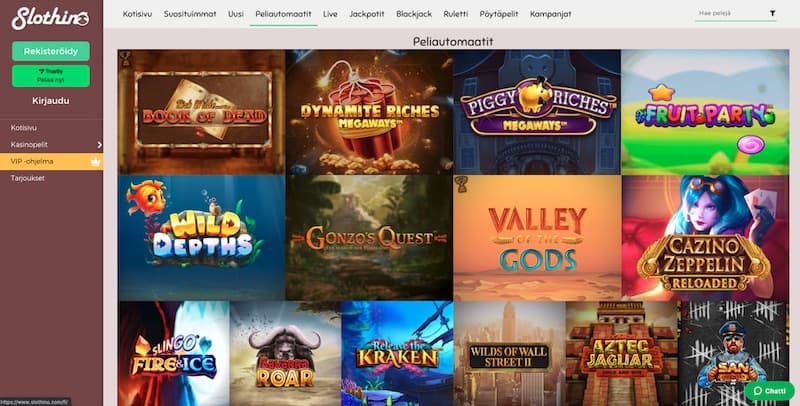This screenshot has height=406, width=800.
Task: Switch to the Jackpotit tab
Action: 367,14
